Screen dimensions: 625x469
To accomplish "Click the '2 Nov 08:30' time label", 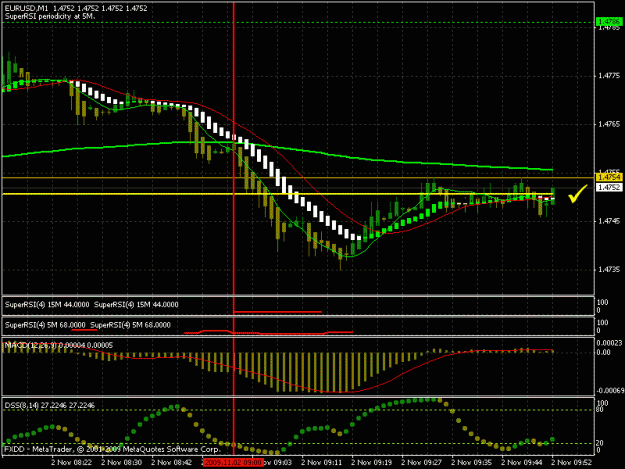I will click(122, 462).
